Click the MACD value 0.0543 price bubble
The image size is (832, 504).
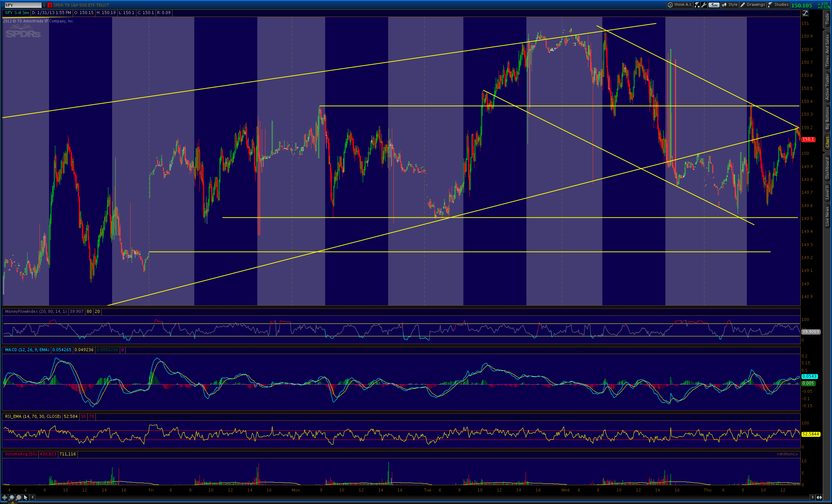coord(810,377)
